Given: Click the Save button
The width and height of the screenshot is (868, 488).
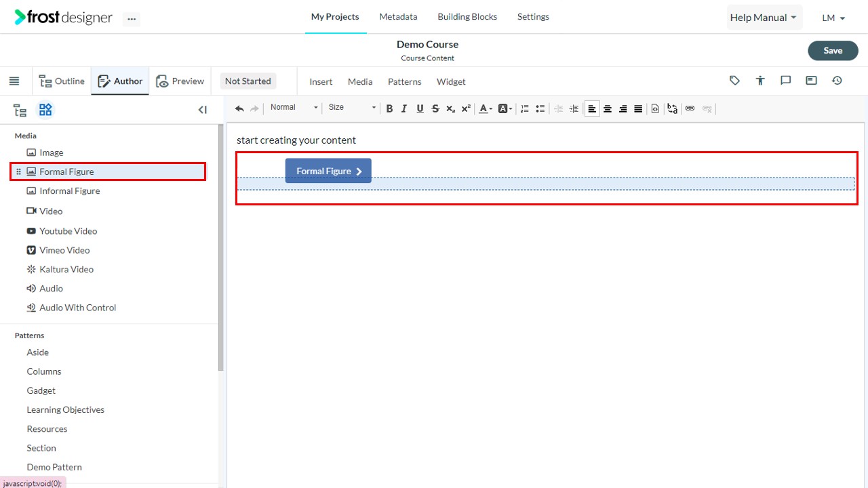Looking at the screenshot, I should (x=833, y=50).
